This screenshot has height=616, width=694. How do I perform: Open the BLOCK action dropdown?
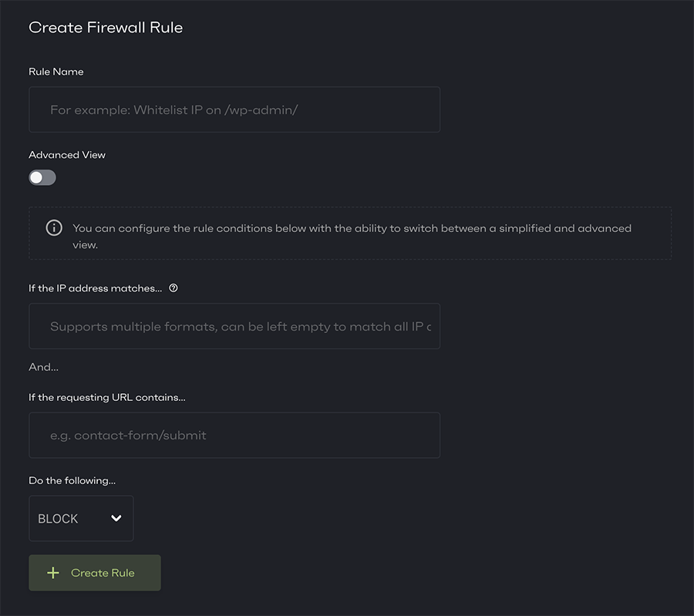click(81, 519)
